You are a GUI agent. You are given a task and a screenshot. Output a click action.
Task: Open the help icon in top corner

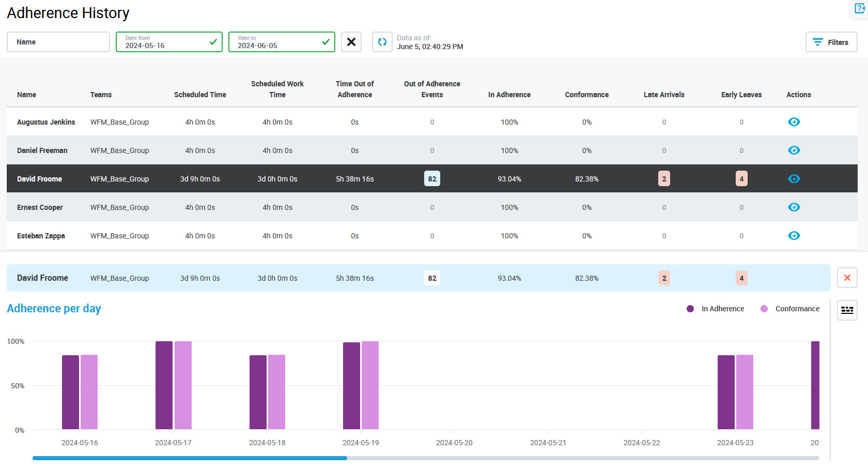pos(860,8)
